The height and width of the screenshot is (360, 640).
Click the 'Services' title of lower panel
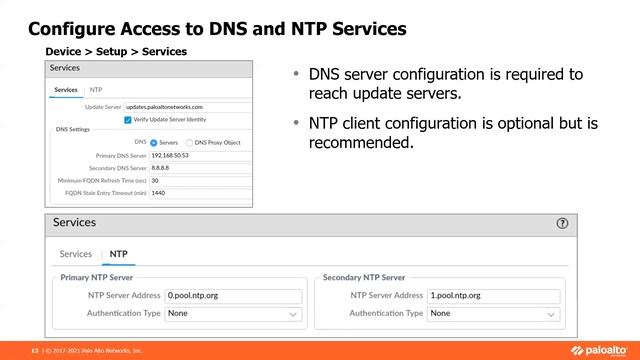74,222
